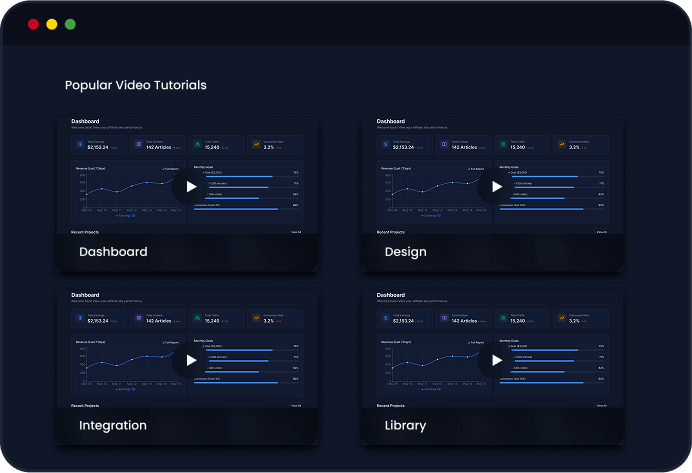Click the orange conversion icon in Library thumbnail
Screen dimensions: 692x473
coord(561,319)
